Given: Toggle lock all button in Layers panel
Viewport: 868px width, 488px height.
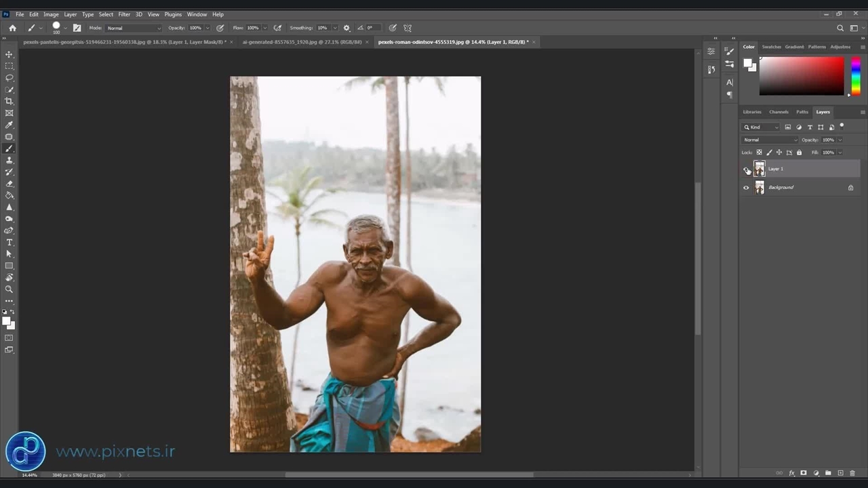Looking at the screenshot, I should tap(799, 152).
